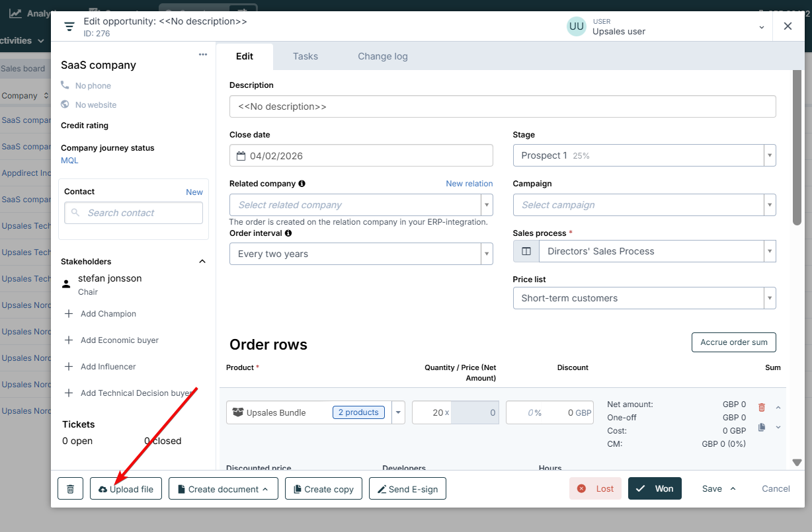Click Cancel button

776,488
